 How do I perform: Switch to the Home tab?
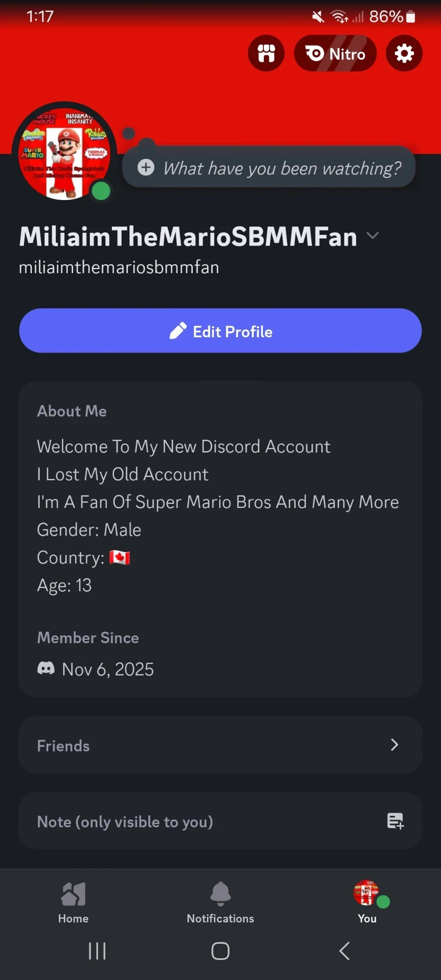[x=73, y=903]
